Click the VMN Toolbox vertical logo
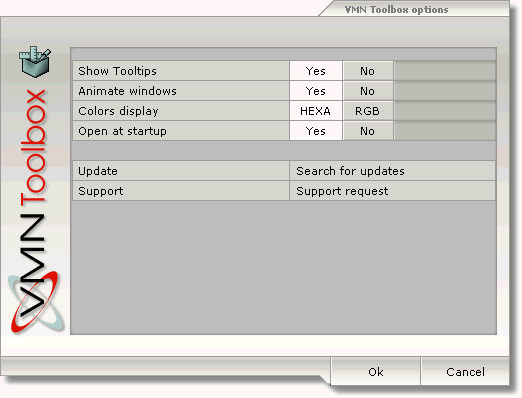The width and height of the screenshot is (522, 398). tap(33, 203)
